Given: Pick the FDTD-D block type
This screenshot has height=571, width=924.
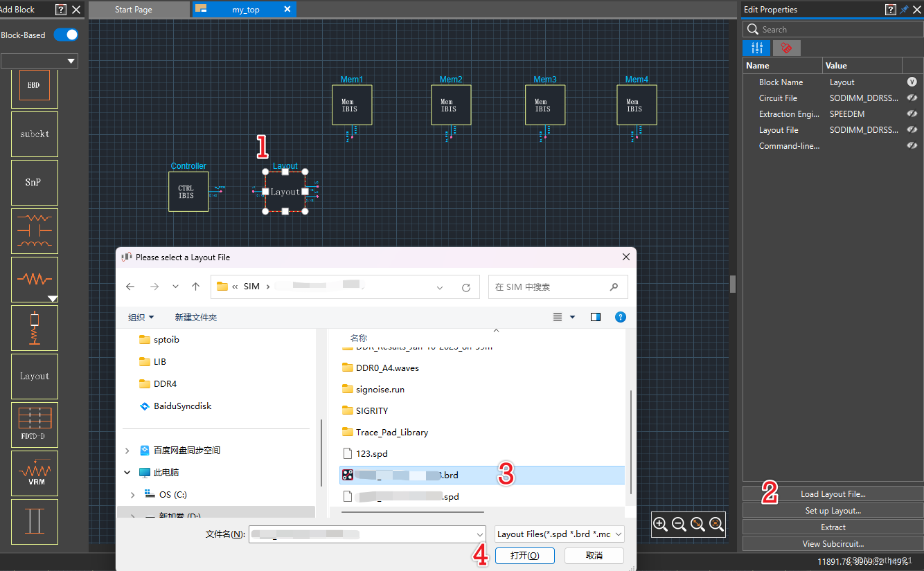Looking at the screenshot, I should pyautogui.click(x=34, y=424).
